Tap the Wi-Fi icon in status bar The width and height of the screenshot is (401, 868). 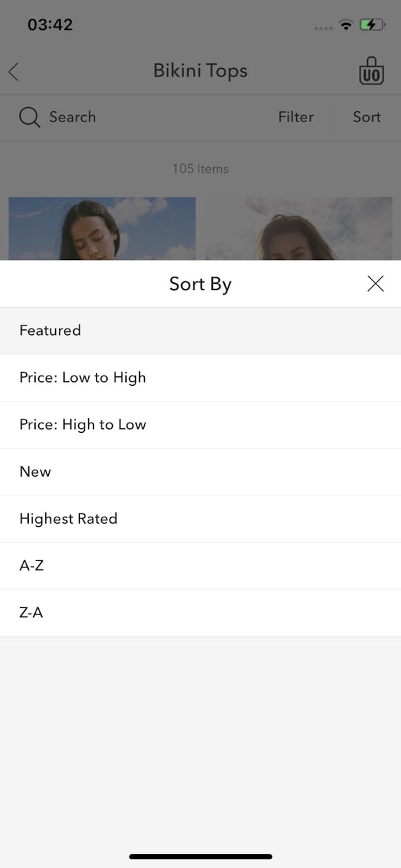point(345,25)
